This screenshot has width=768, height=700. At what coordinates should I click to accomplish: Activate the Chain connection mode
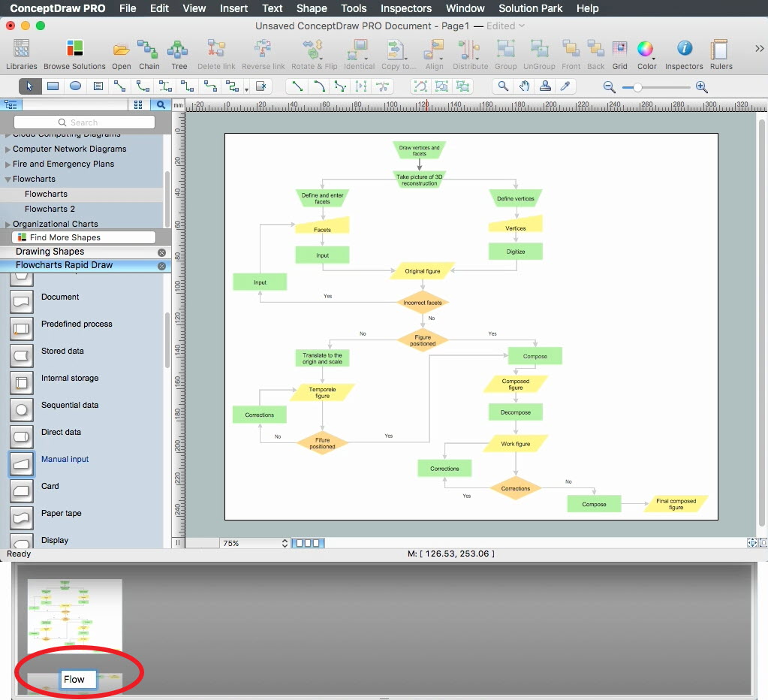(149, 51)
